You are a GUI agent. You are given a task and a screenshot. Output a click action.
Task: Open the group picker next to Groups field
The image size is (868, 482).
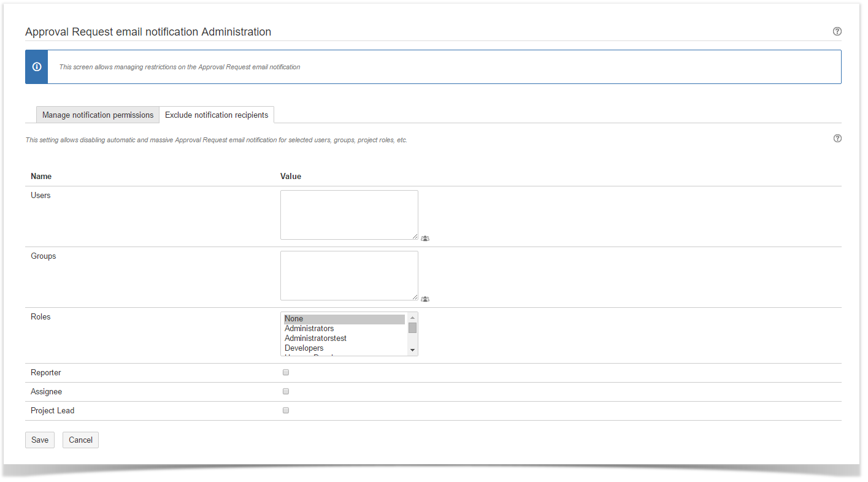point(425,299)
